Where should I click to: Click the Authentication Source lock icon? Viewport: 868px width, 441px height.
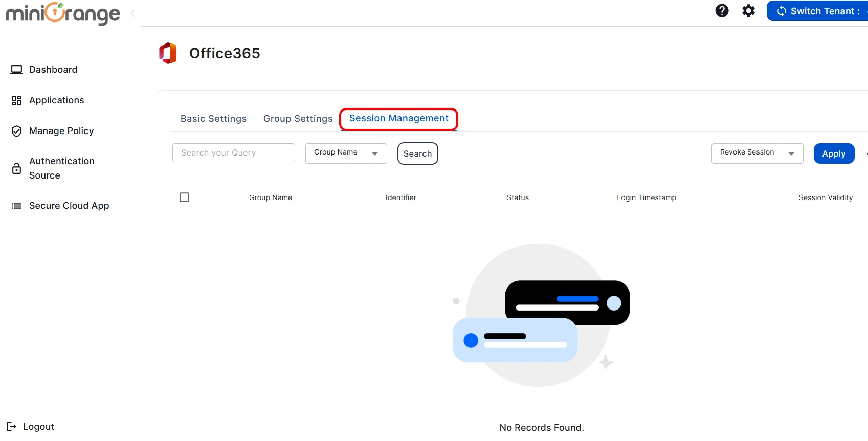pyautogui.click(x=17, y=168)
